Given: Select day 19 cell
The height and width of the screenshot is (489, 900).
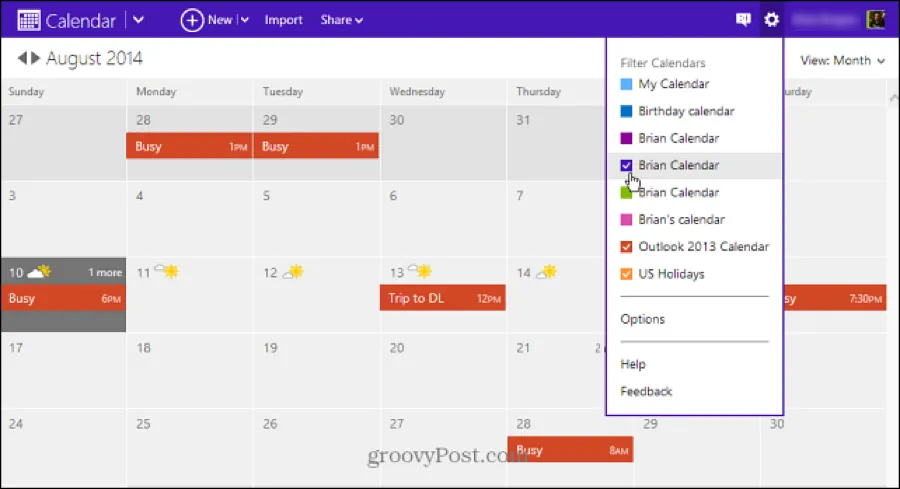Looking at the screenshot, I should (316, 371).
